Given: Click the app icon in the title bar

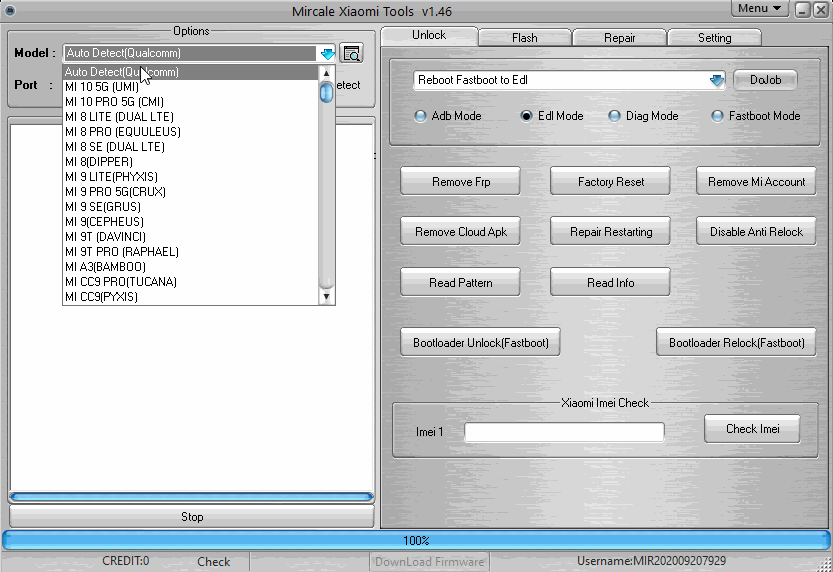Looking at the screenshot, I should tap(10, 10).
